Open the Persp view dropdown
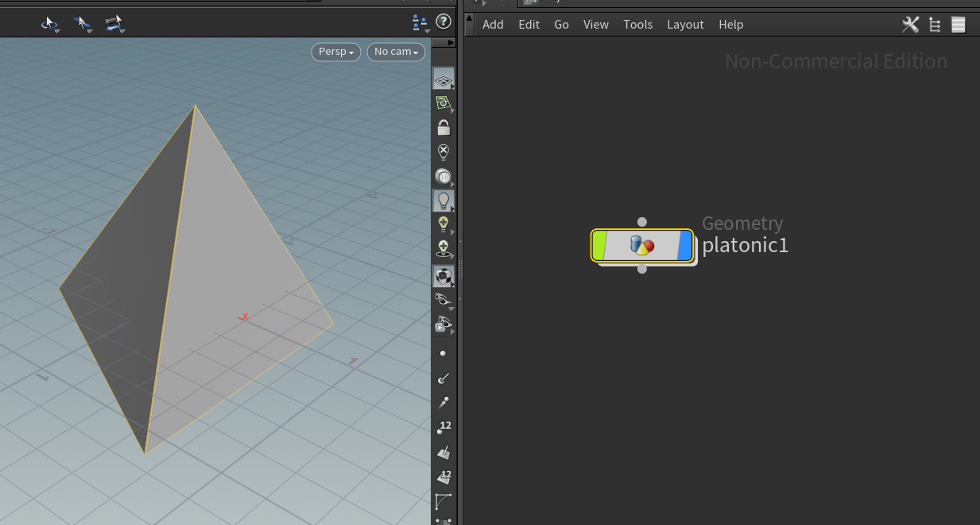Image resolution: width=980 pixels, height=525 pixels. [335, 51]
